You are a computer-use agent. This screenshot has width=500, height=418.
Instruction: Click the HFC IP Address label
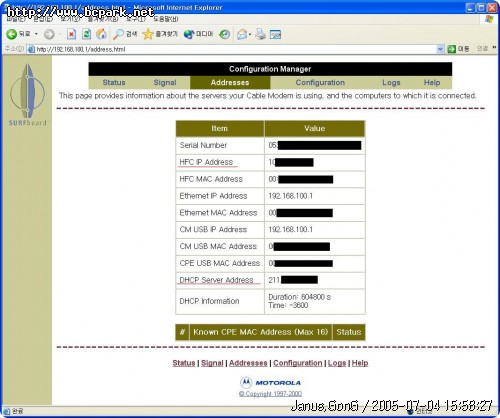[x=206, y=162]
